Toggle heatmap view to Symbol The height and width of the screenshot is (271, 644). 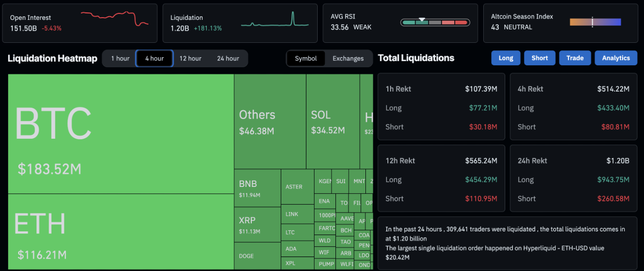306,58
